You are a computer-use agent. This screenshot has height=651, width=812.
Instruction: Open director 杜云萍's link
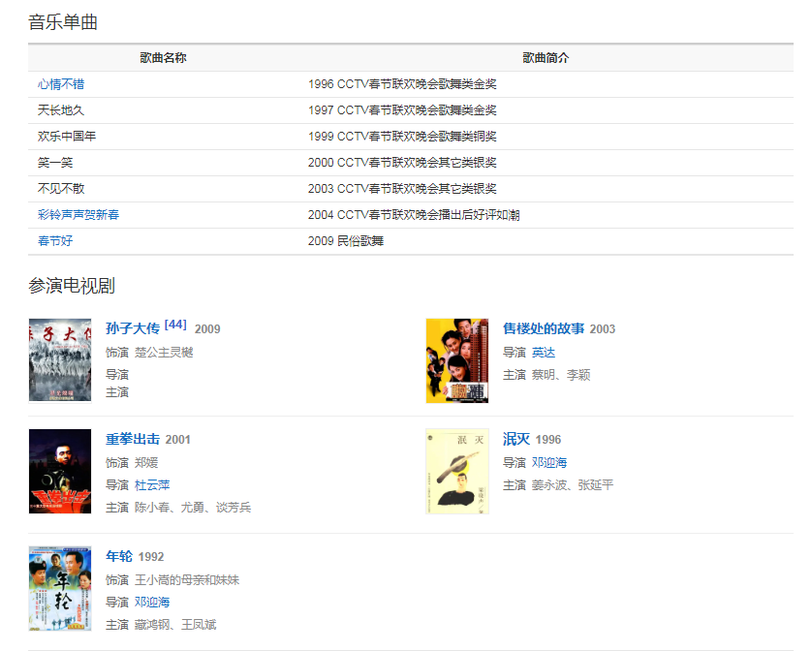pyautogui.click(x=152, y=485)
